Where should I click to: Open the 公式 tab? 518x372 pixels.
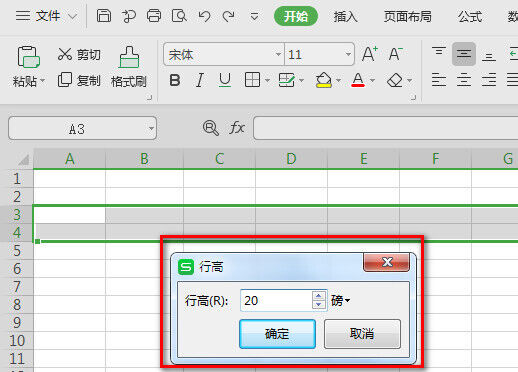(x=470, y=16)
